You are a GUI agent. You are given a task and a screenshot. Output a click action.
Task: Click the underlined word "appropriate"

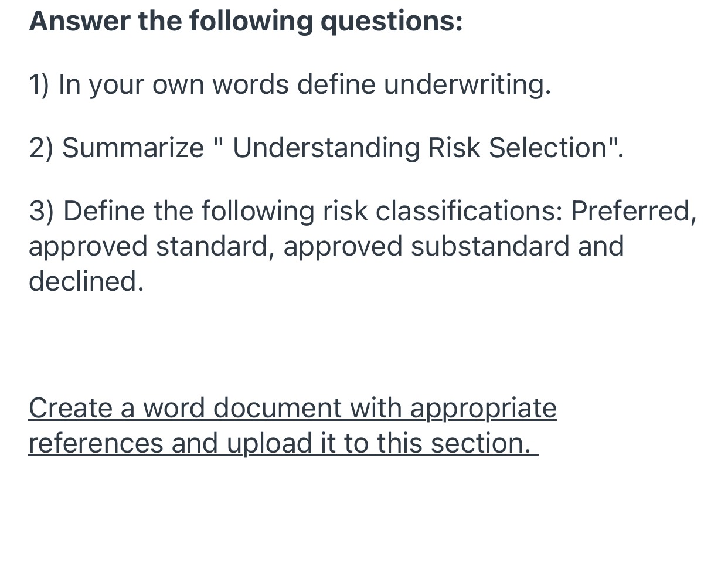(x=483, y=408)
